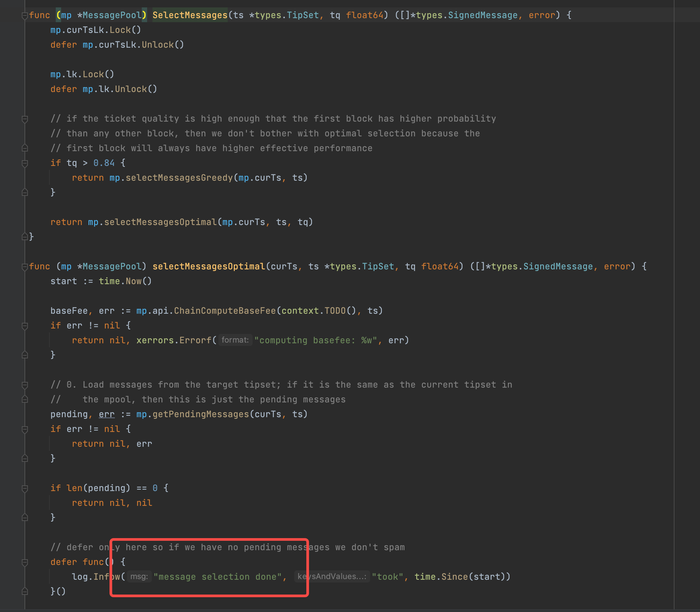Click the underlined err variable
Image resolution: width=700 pixels, height=612 pixels.
pyautogui.click(x=106, y=414)
